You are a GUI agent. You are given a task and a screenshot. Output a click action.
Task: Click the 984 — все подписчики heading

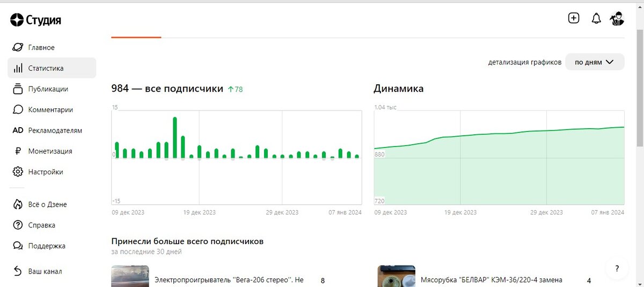pyautogui.click(x=167, y=89)
